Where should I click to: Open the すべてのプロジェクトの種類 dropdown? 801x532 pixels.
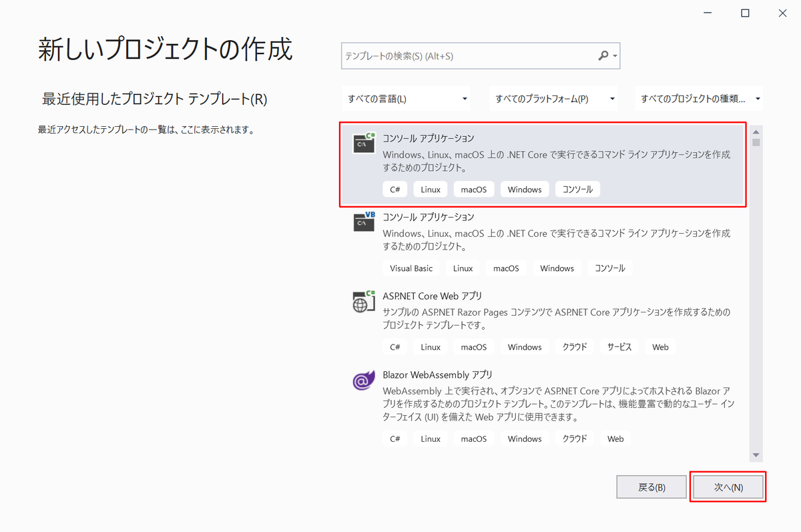coord(699,98)
